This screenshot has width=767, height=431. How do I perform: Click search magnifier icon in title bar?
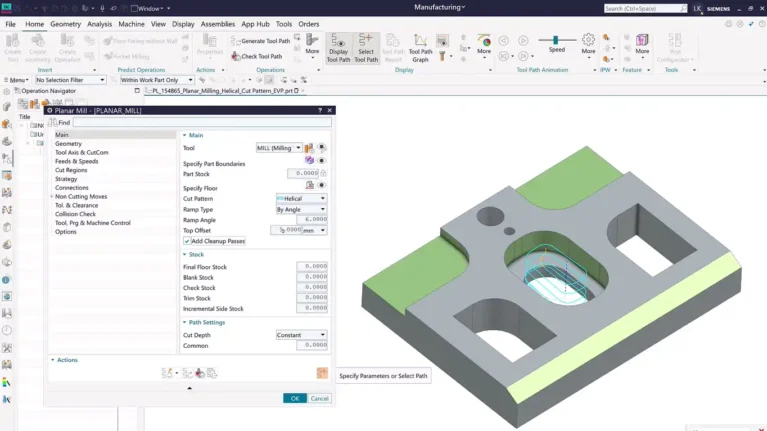(x=683, y=8)
